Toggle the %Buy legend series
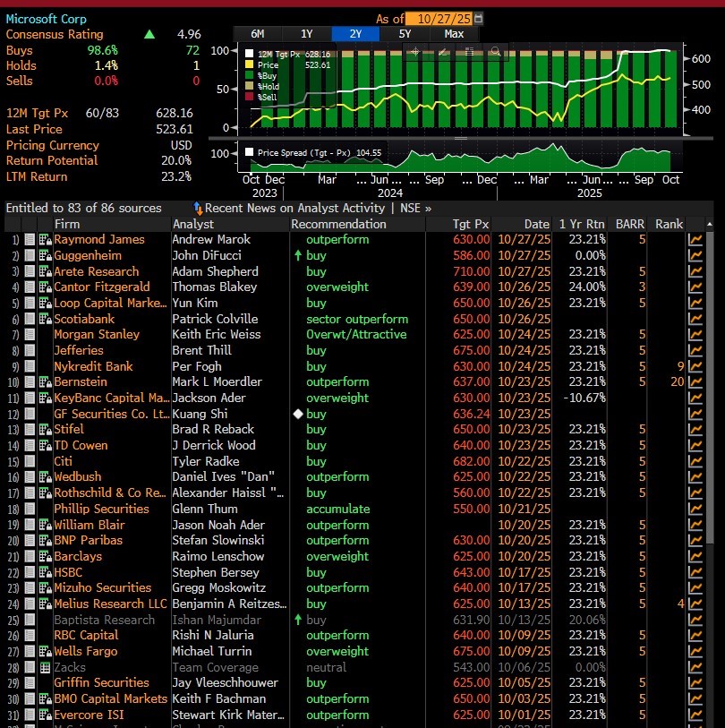725x728 pixels. [x=251, y=77]
